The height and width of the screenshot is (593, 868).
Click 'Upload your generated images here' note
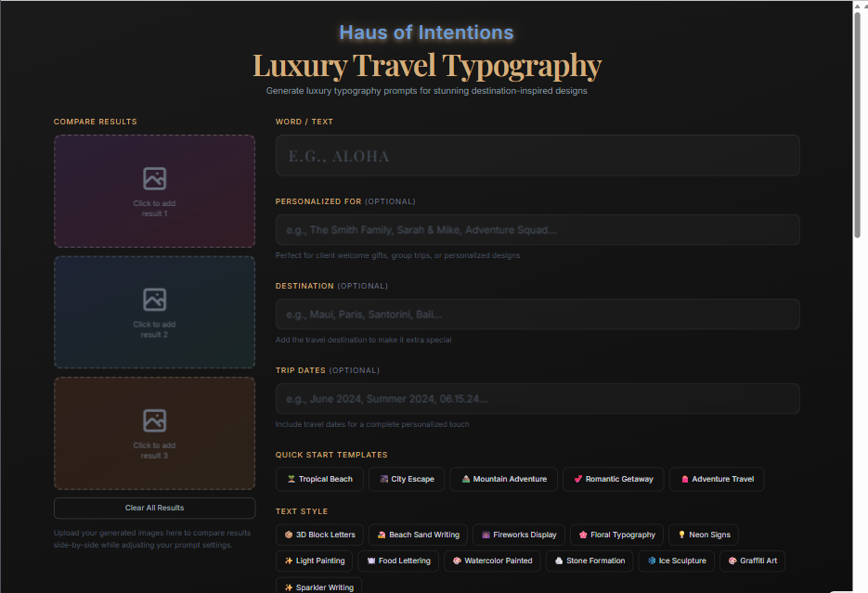(152, 539)
